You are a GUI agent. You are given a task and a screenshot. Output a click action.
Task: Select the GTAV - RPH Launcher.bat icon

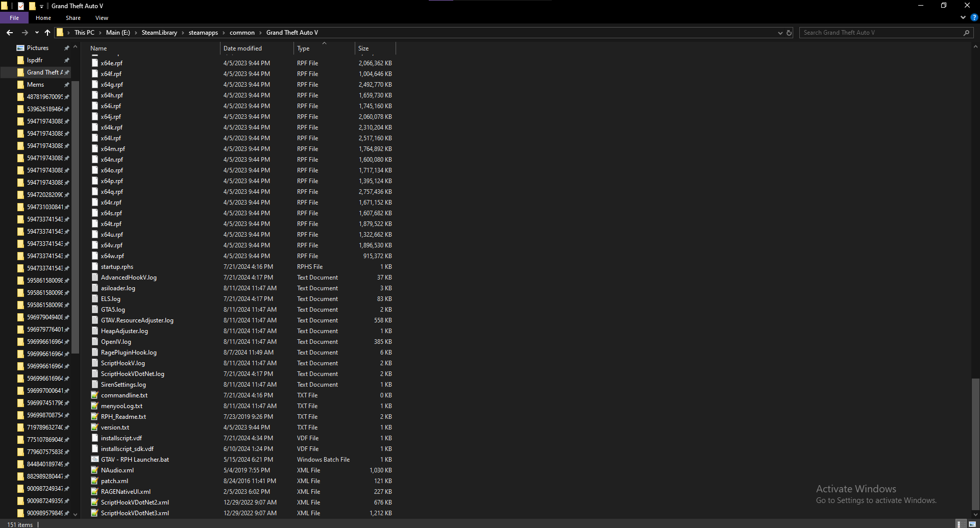(x=95, y=460)
